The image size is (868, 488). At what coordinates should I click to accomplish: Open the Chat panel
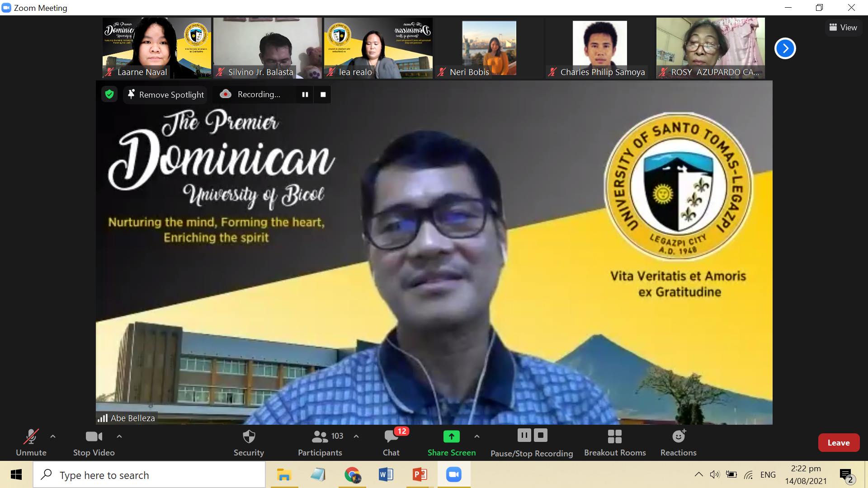click(391, 442)
